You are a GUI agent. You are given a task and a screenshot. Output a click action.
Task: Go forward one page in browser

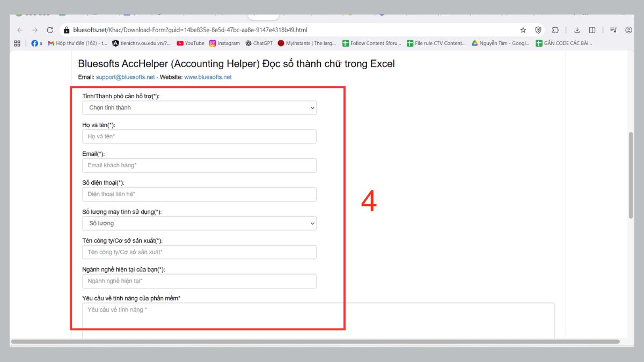pos(35,30)
